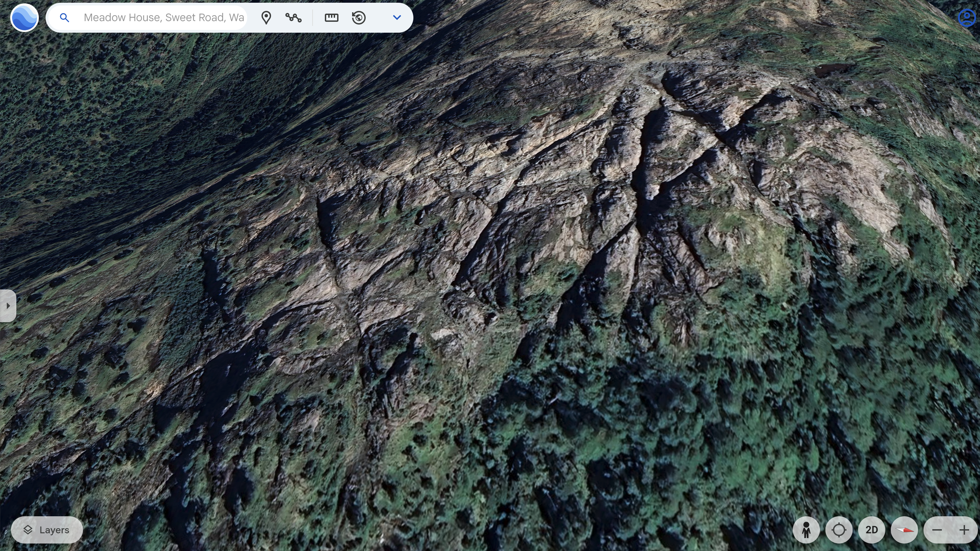Open the measure distance ruler tool
Screen dimensions: 980x551
[x=331, y=17]
